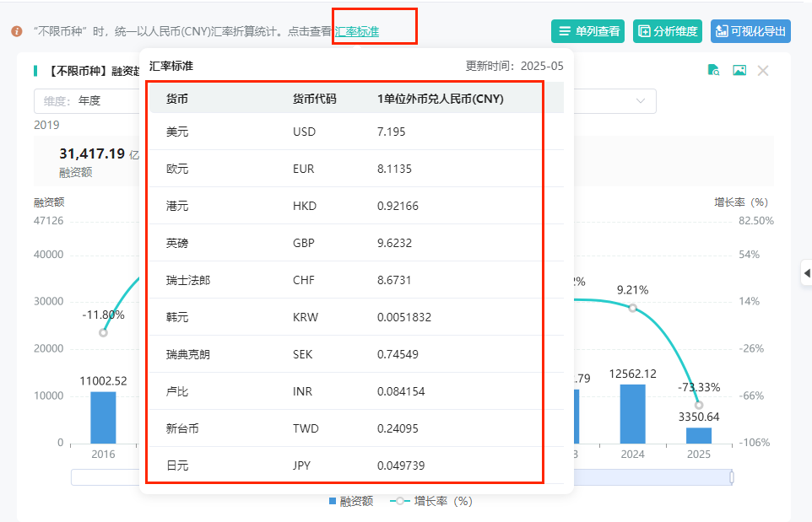Image resolution: width=812 pixels, height=522 pixels.
Task: Click the 可视化导出 button
Action: (750, 31)
